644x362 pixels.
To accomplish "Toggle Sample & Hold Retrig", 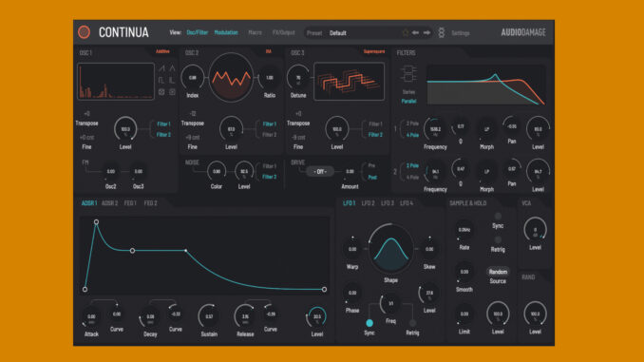I will [x=498, y=239].
